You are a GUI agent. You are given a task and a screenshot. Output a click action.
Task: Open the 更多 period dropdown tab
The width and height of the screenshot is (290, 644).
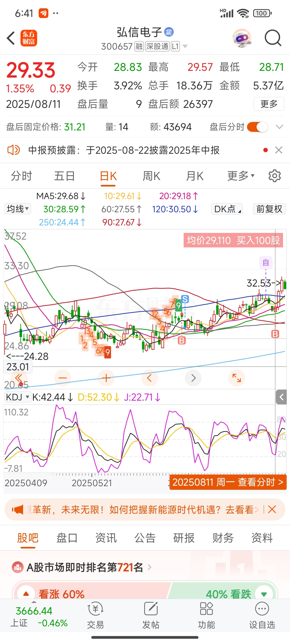click(241, 176)
